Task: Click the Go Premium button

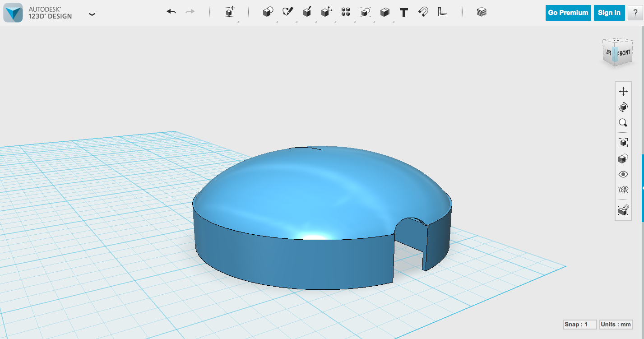Action: coord(568,13)
